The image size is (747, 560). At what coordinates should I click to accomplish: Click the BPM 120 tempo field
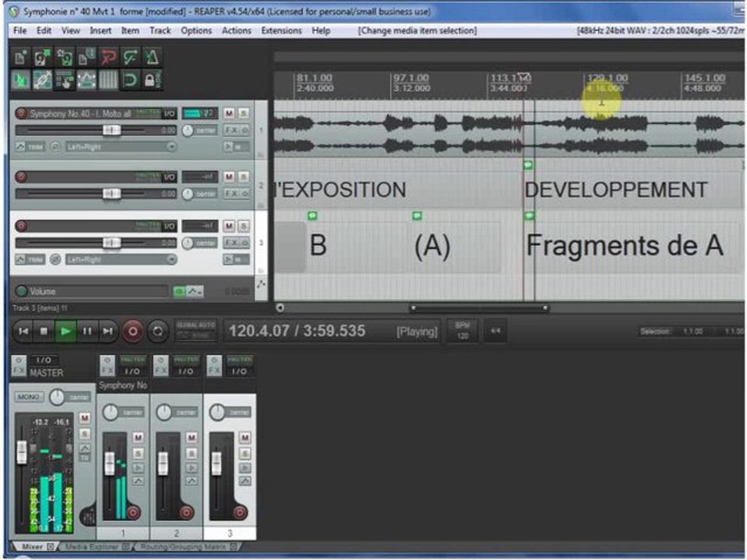[462, 331]
